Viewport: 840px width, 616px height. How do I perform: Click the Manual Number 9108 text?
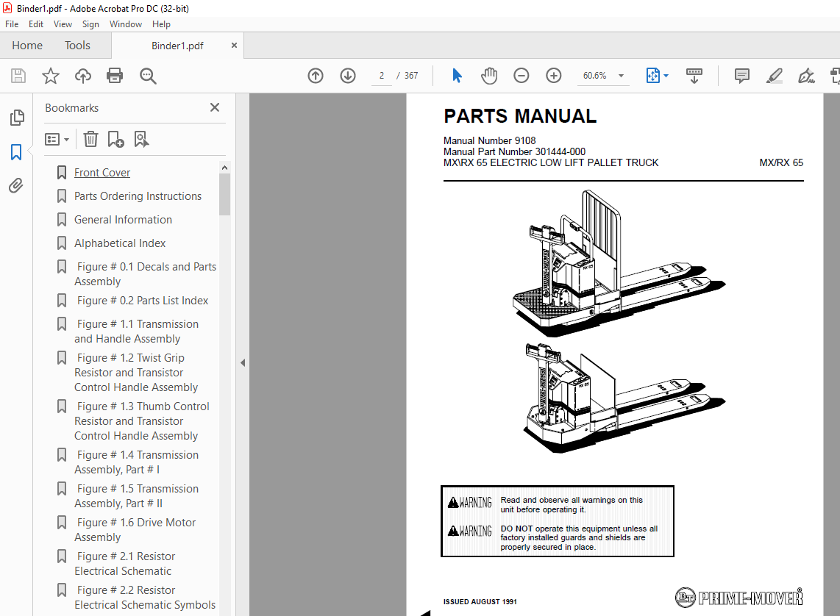(x=490, y=140)
